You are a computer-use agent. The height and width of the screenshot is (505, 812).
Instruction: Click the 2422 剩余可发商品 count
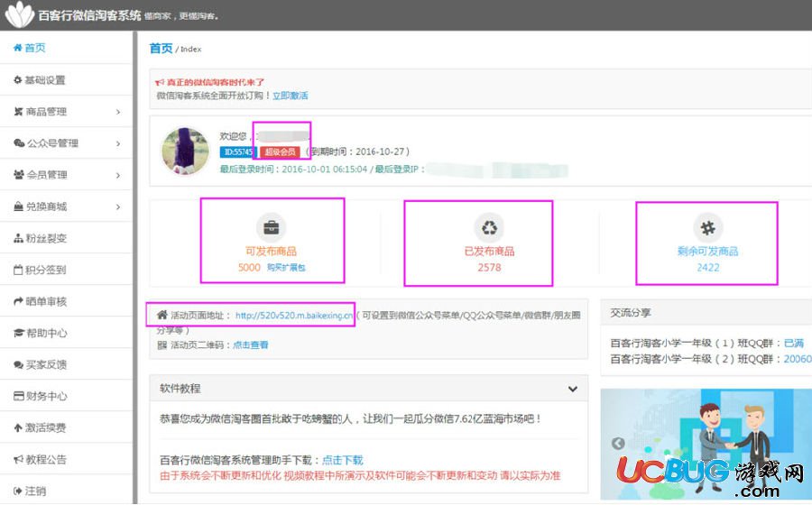708,268
